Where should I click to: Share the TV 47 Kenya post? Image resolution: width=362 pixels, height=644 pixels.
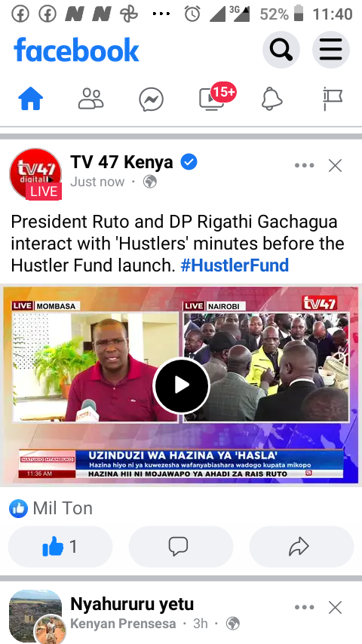point(301,547)
